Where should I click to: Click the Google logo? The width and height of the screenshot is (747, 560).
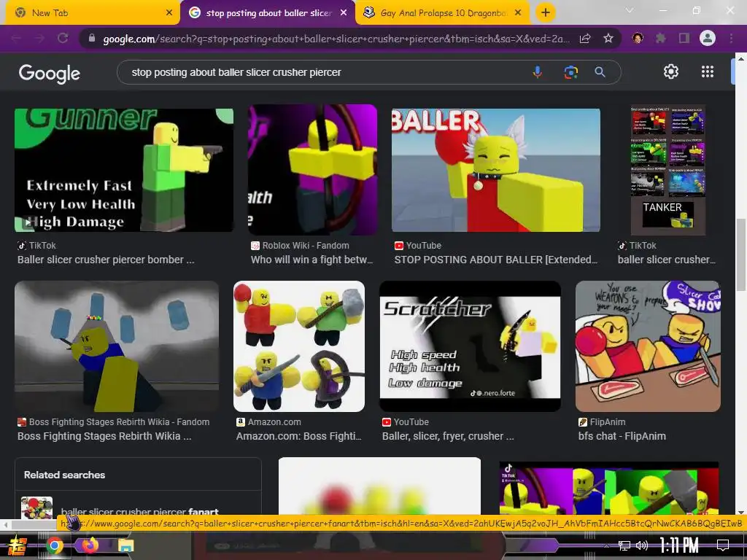(x=50, y=74)
